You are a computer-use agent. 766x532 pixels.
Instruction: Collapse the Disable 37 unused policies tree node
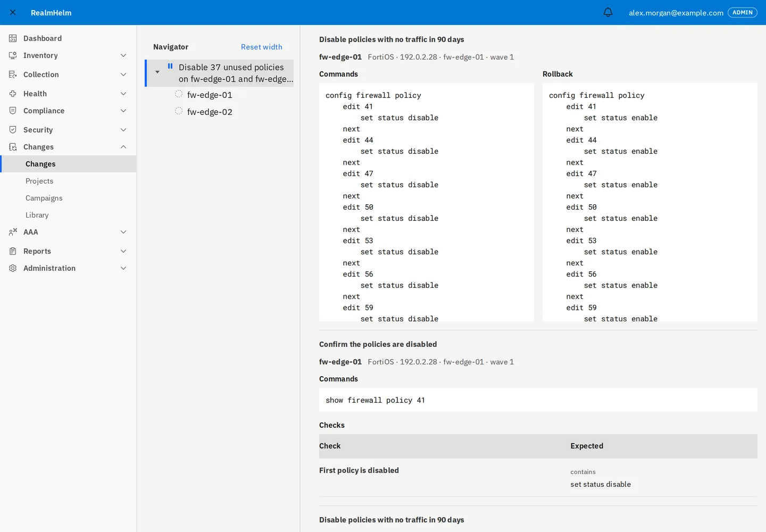[x=157, y=72]
